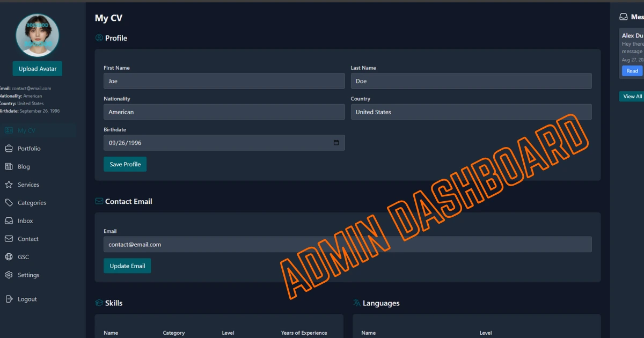Click the profile avatar picture
The width and height of the screenshot is (644, 338).
point(38,35)
